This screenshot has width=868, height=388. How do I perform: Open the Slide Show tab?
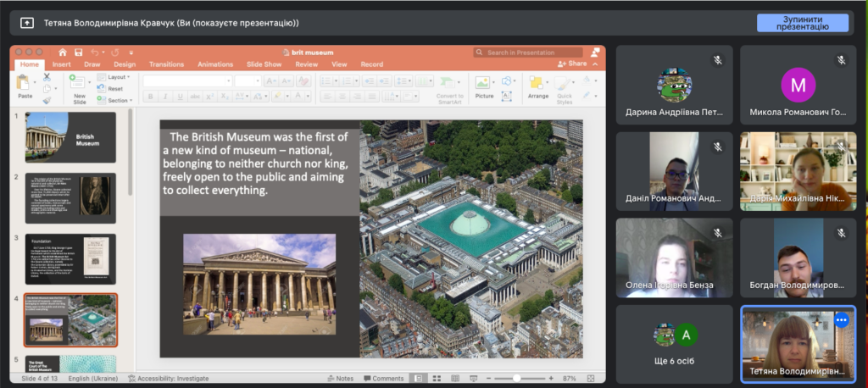tap(264, 64)
